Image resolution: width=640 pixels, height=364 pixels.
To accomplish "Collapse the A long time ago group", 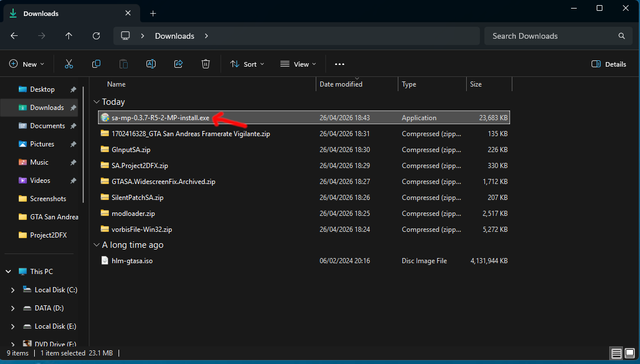I will pyautogui.click(x=96, y=245).
